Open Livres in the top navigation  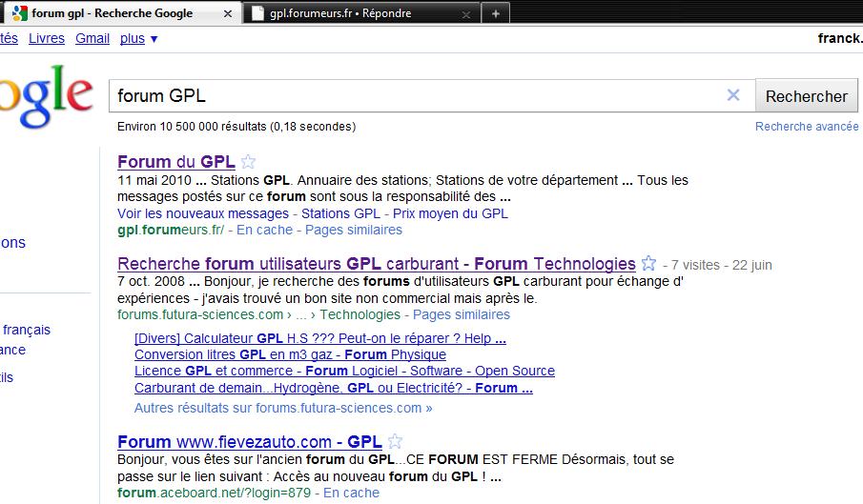(x=47, y=39)
